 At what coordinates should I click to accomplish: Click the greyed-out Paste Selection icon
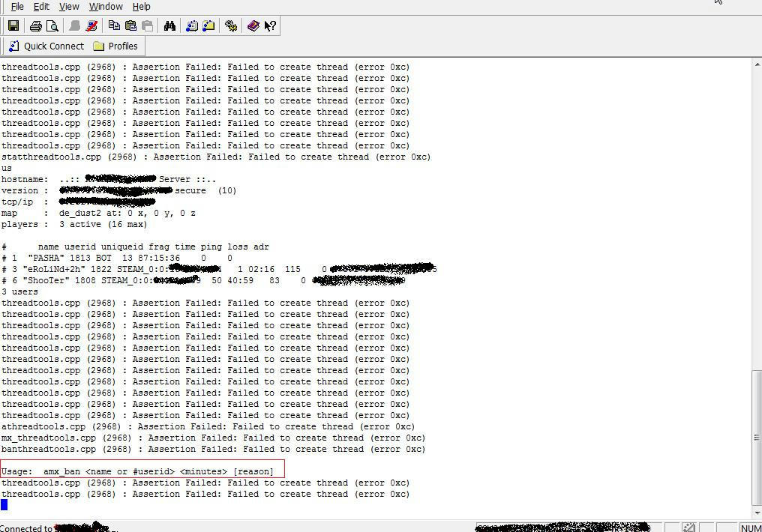[x=148, y=25]
